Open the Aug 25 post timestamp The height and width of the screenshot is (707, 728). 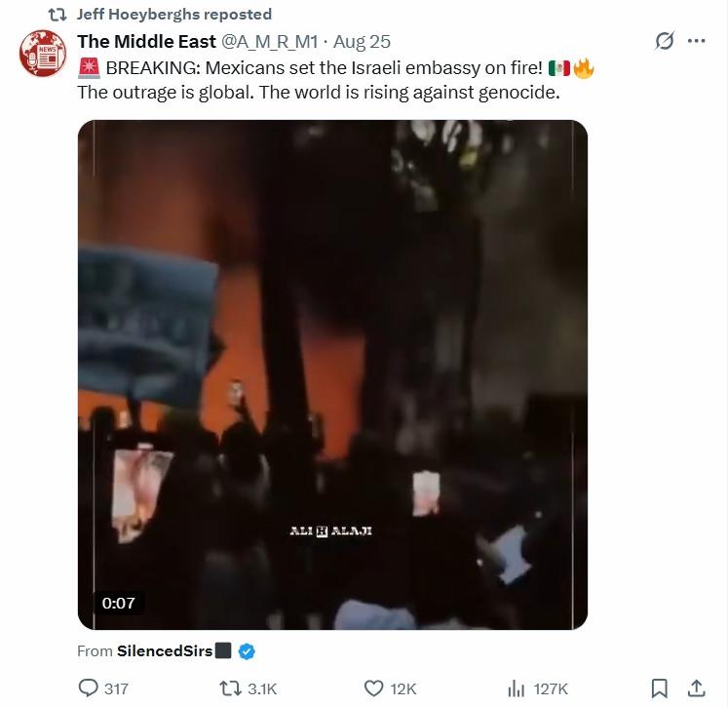tap(363, 42)
